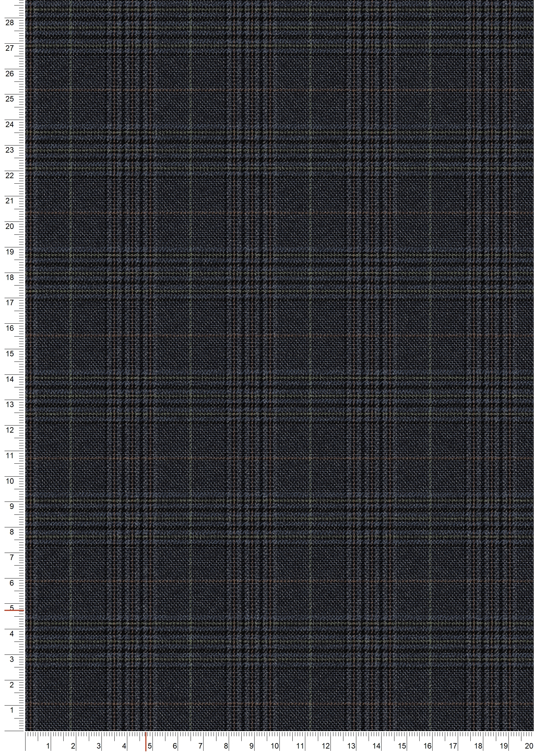Screen dimensions: 534x756
Task: Click the 19 label on the vertical ruler
Action: (x=10, y=252)
